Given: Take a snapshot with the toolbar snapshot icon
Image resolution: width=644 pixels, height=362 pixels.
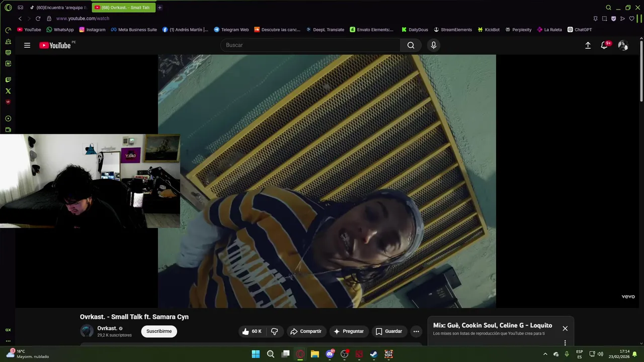Looking at the screenshot, I should (604, 19).
